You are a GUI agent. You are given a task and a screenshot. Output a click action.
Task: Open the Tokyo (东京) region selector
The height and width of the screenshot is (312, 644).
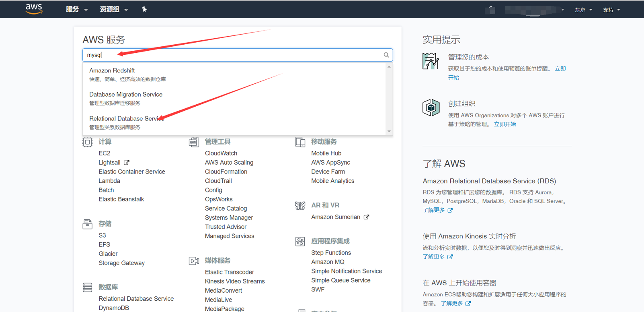(x=583, y=10)
